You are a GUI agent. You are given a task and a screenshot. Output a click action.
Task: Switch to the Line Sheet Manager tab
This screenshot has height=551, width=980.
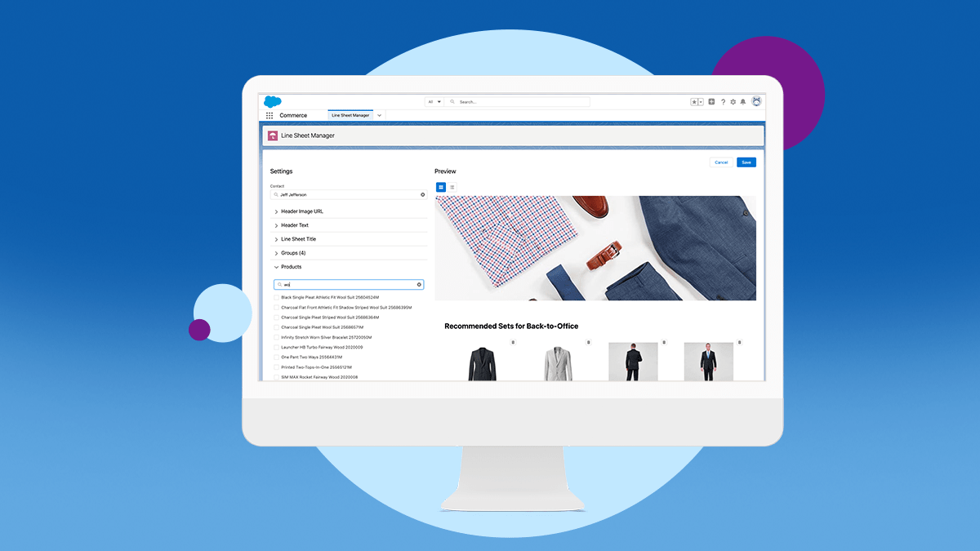click(x=350, y=115)
